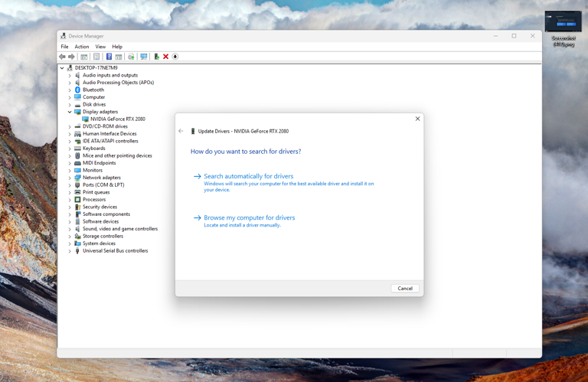
Task: Choose Browse my computer for drivers
Action: 250,218
